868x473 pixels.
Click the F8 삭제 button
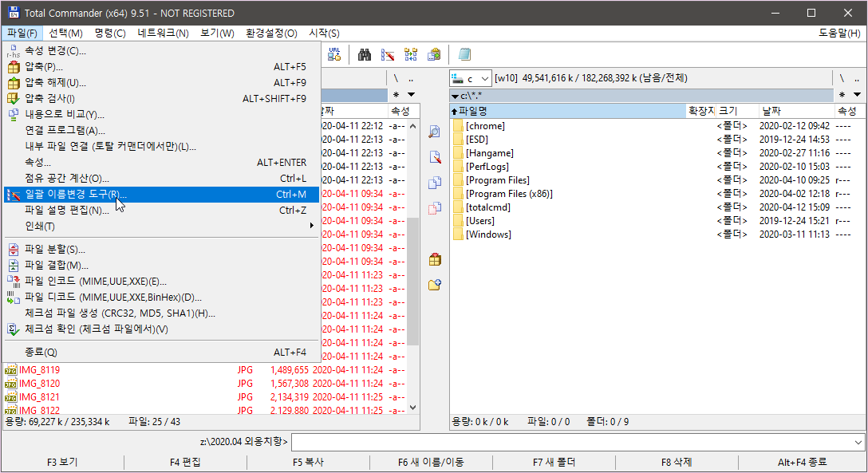coord(677,462)
